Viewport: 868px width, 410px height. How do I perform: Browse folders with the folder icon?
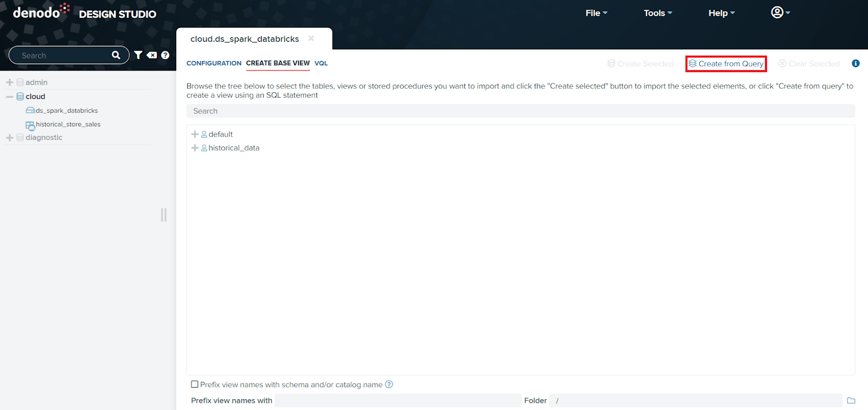point(851,401)
